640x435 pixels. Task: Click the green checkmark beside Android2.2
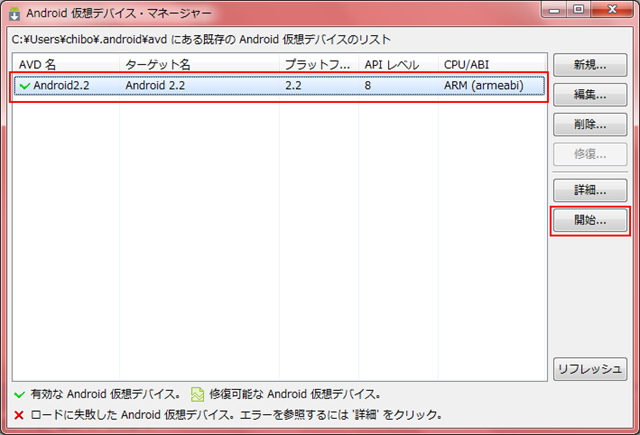point(25,86)
